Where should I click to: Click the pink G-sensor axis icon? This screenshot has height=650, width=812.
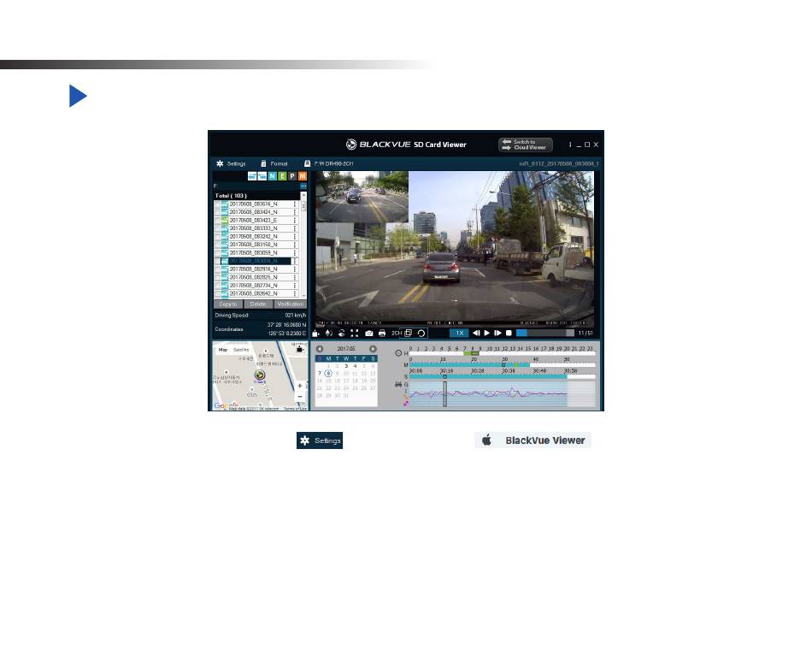pos(405,404)
